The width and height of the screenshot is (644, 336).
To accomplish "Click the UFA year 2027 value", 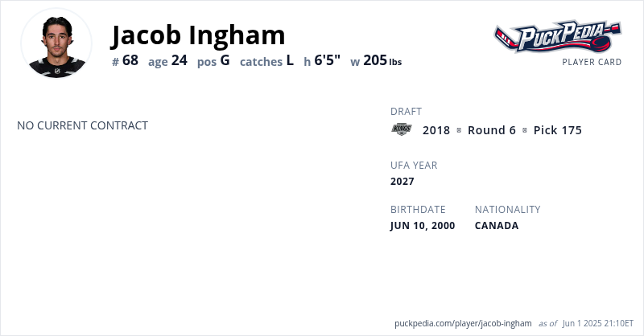I will coord(402,182).
